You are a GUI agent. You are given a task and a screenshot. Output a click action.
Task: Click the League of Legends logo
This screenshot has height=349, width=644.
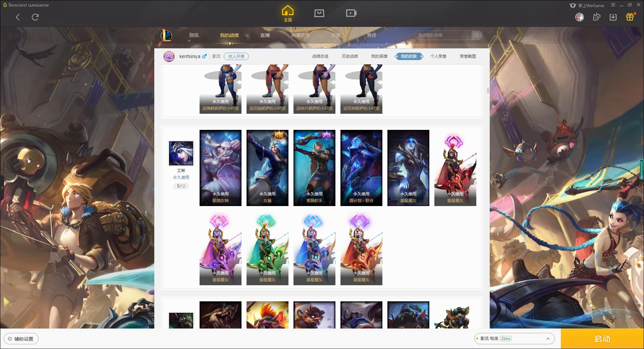click(x=167, y=35)
